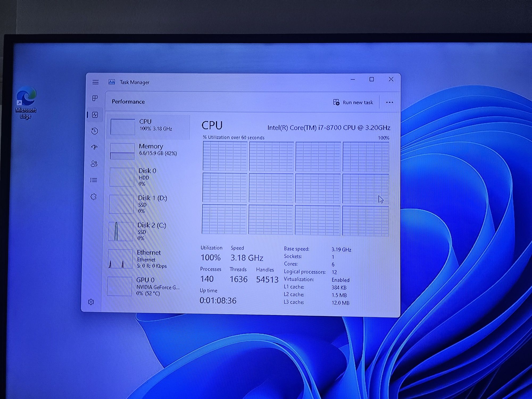532x399 pixels.
Task: Click the Handles count 54513
Action: point(267,279)
